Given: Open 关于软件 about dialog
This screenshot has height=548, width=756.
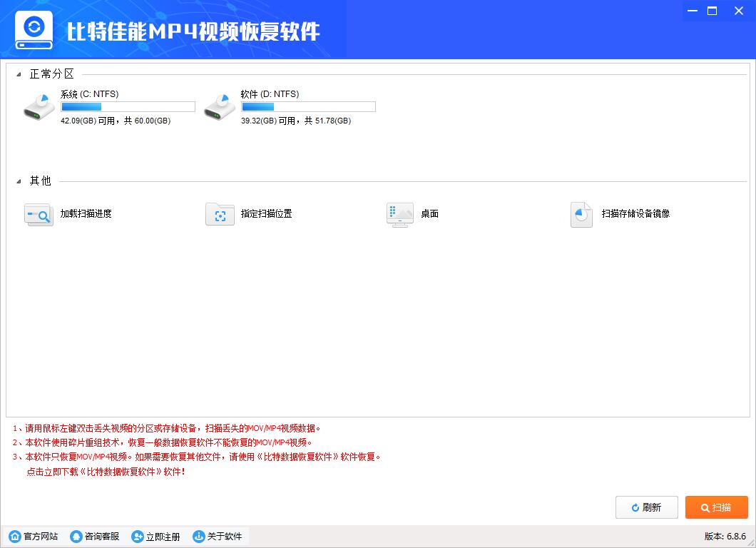Looking at the screenshot, I should pyautogui.click(x=217, y=536).
